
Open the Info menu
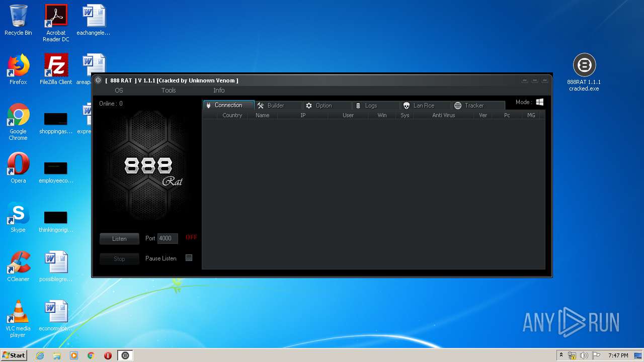[x=219, y=90]
